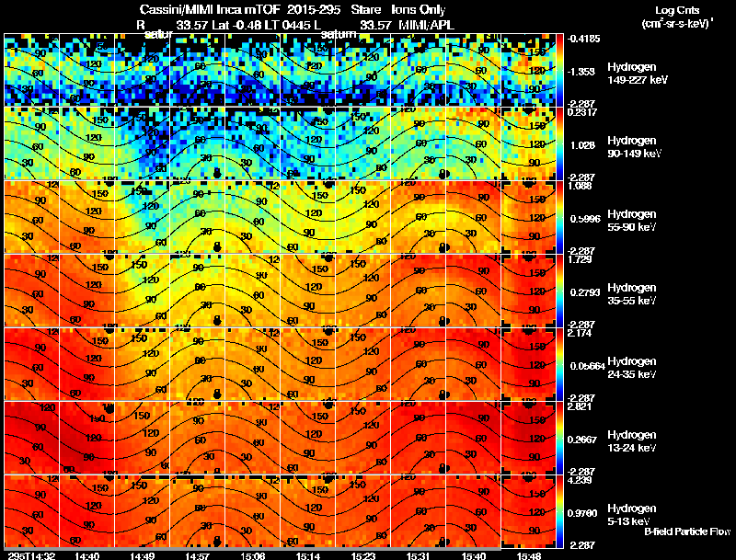Click the 15:48 image panel in the 149-227 keV row
Image resolution: width=736 pixels, height=560 pixels.
pos(528,70)
